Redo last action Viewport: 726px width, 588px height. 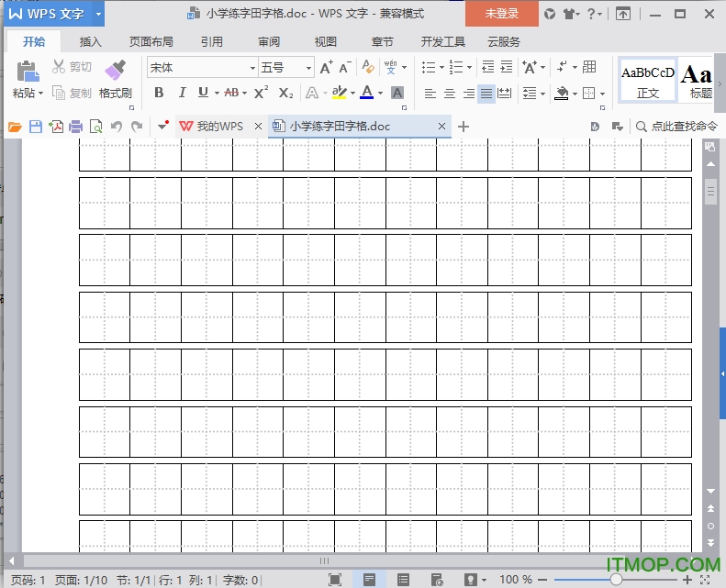click(137, 127)
